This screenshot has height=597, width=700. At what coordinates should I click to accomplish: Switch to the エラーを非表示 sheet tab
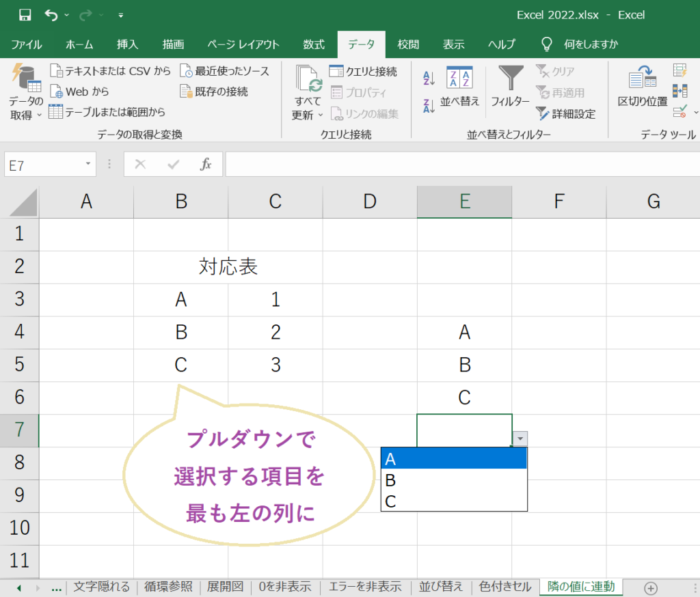pos(365,587)
